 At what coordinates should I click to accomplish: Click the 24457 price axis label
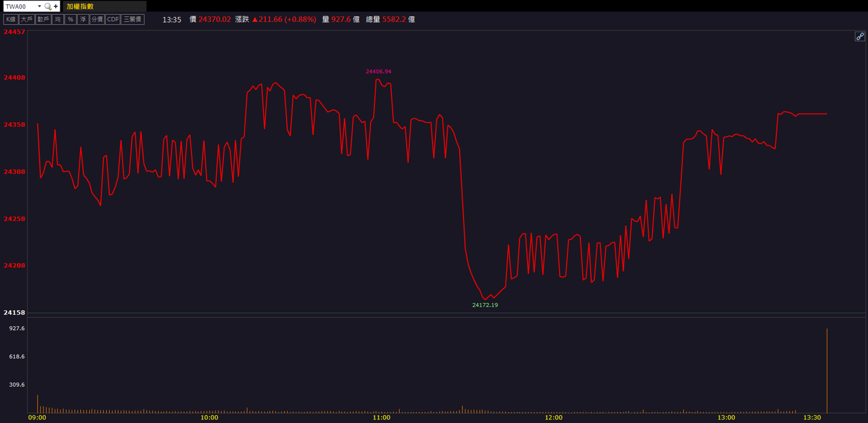(14, 32)
